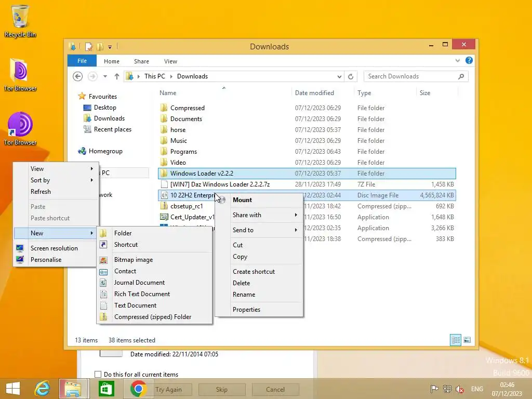Switch to Details view icon in status bar

click(x=456, y=340)
